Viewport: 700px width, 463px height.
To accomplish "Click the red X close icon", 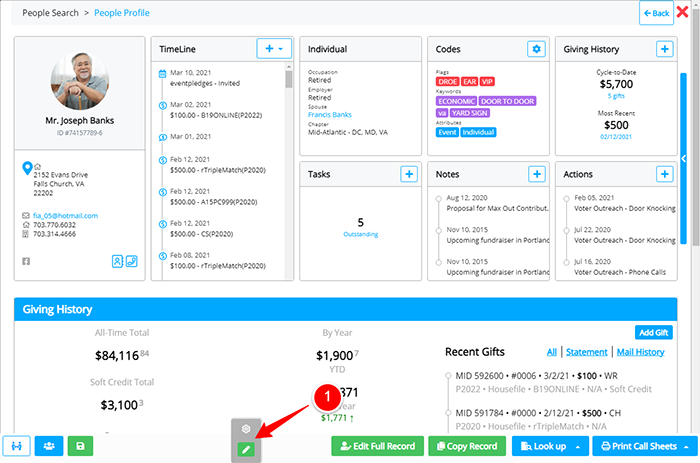I will [x=682, y=12].
